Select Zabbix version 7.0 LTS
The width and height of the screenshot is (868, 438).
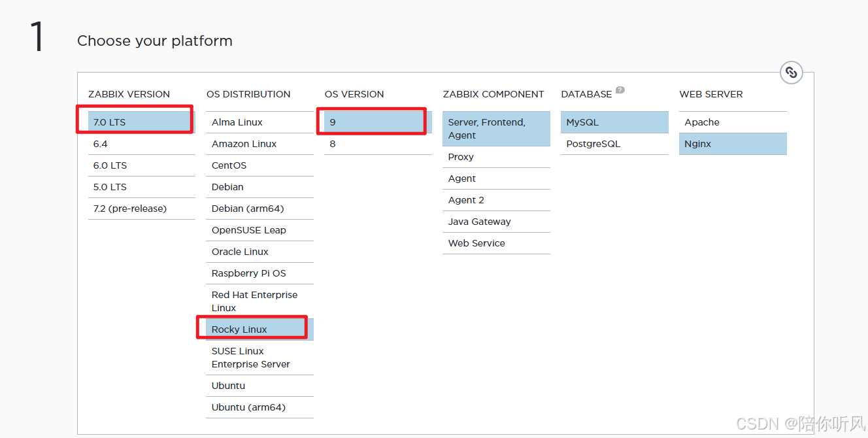(x=142, y=122)
